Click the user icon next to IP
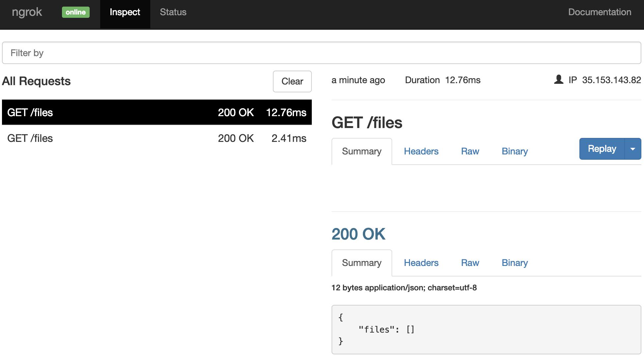Viewport: 644px width, 357px height. tap(559, 80)
